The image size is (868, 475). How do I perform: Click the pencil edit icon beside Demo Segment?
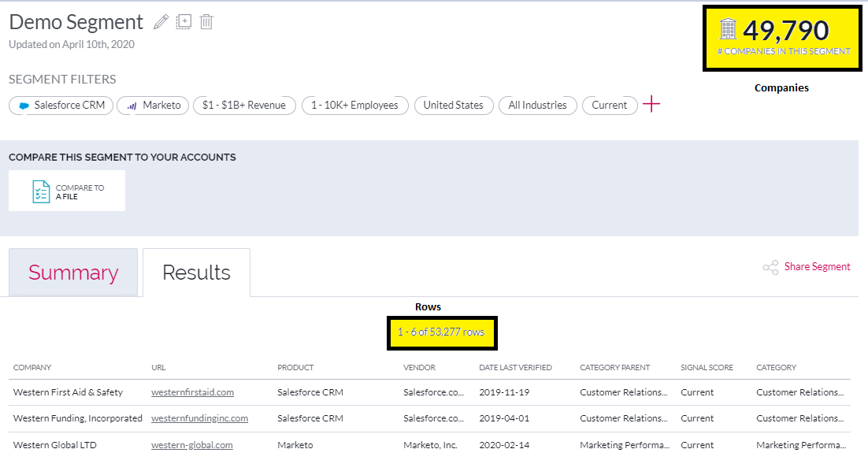(161, 22)
